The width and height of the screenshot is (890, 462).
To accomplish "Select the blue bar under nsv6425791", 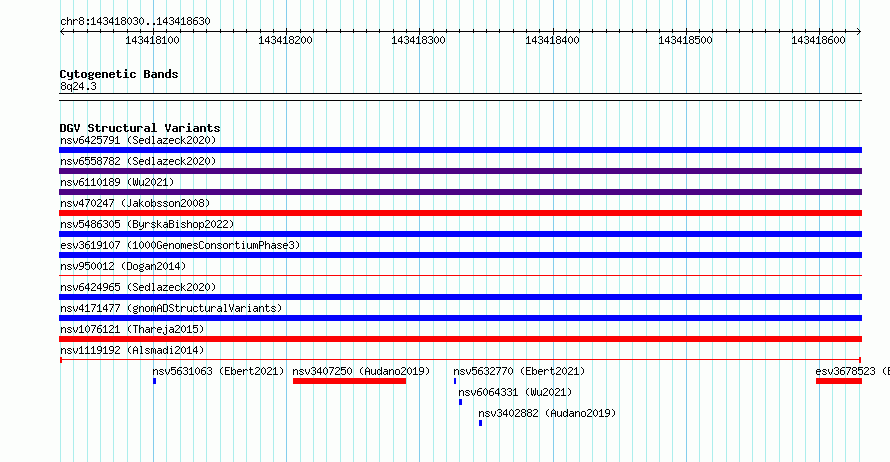I will tap(460, 150).
